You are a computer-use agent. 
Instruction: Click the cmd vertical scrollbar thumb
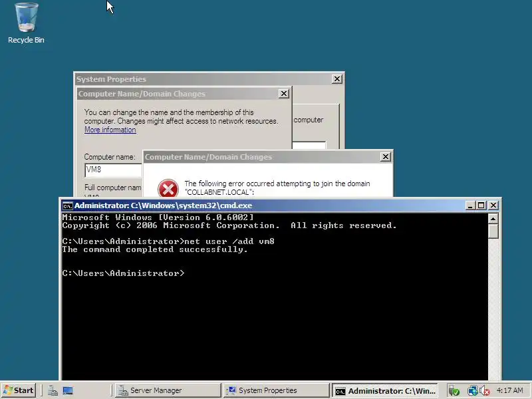coord(493,231)
